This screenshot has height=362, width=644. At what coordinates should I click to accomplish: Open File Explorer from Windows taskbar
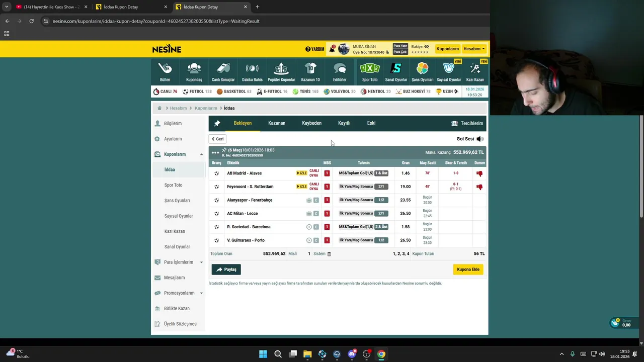coord(307,354)
